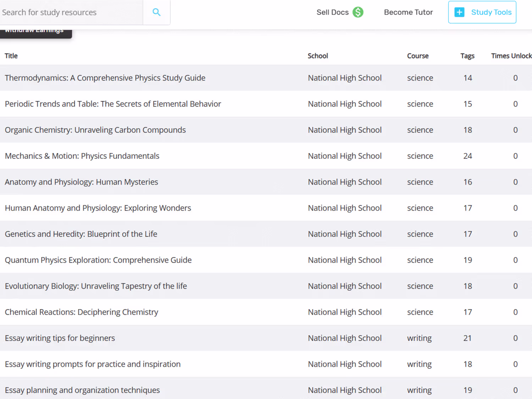532x399 pixels.
Task: Click the Course column header
Action: tap(418, 56)
